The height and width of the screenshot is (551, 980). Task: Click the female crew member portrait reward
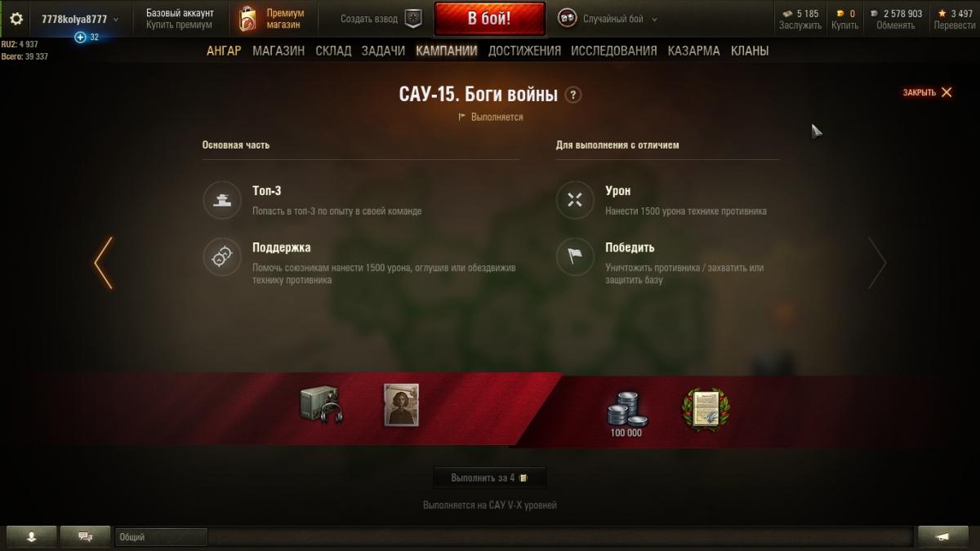click(x=401, y=405)
